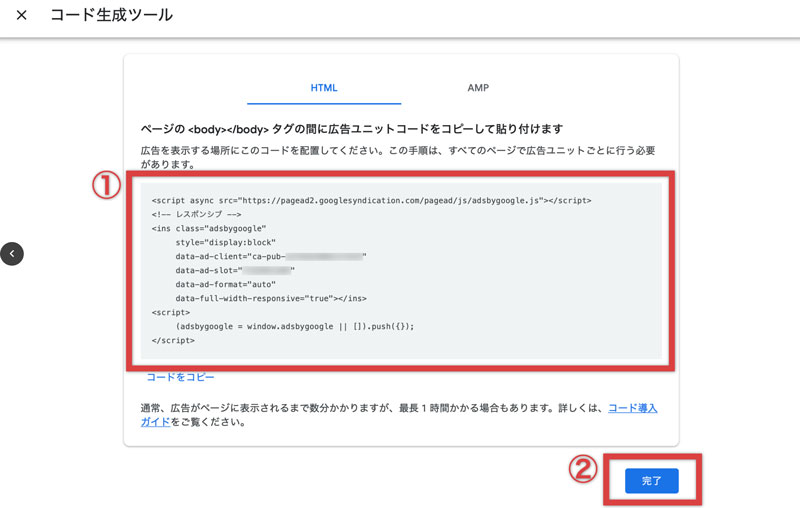This screenshot has height=508, width=800.
Task: Click the heading about <body></body> タグ
Action: point(352,129)
